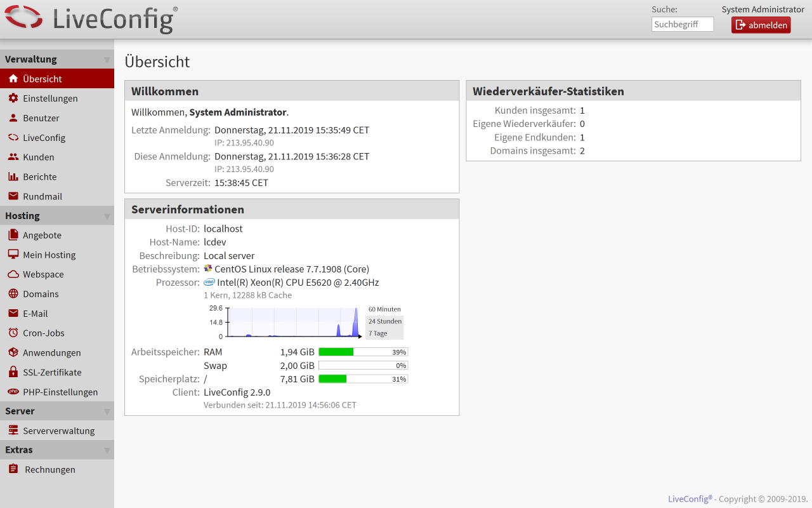This screenshot has height=508, width=812.
Task: Show the 60 Minuten CPU graph
Action: 384,309
